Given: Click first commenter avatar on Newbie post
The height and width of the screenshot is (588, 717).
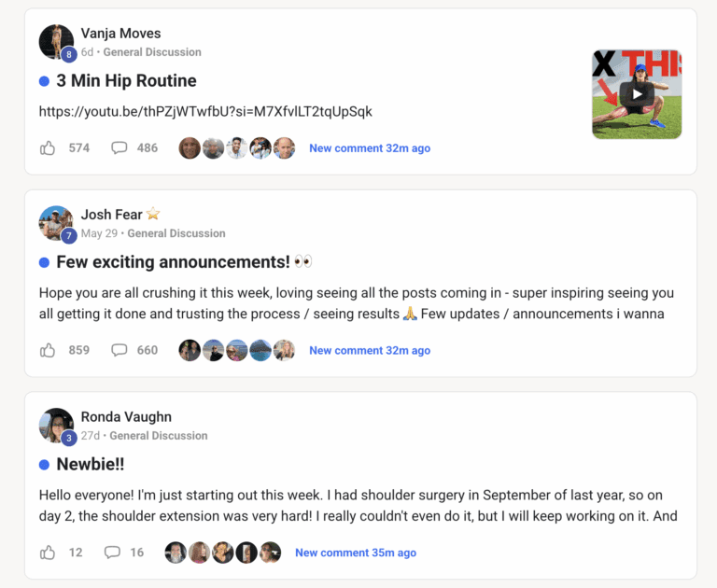Looking at the screenshot, I should [x=176, y=553].
